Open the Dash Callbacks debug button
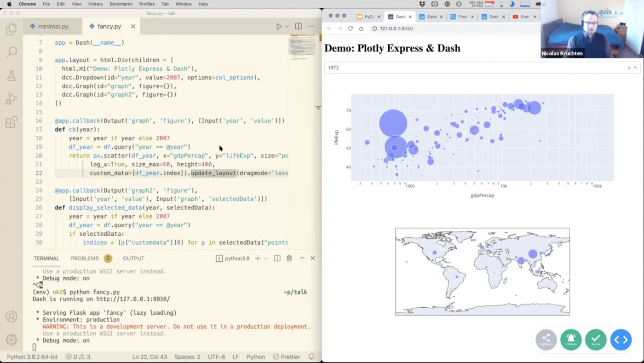Image resolution: width=644 pixels, height=363 pixels. click(x=546, y=340)
